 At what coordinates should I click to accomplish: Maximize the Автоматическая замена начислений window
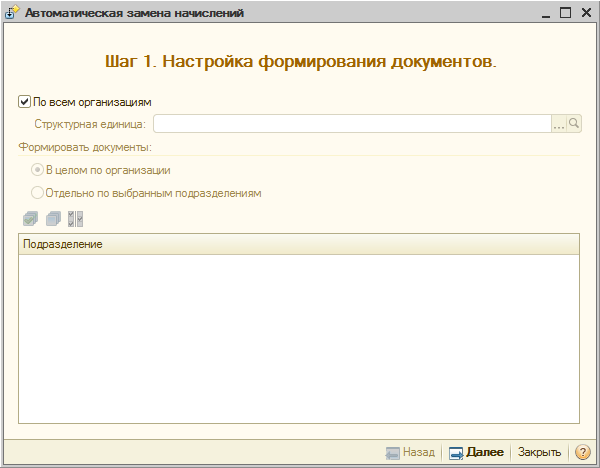click(565, 13)
